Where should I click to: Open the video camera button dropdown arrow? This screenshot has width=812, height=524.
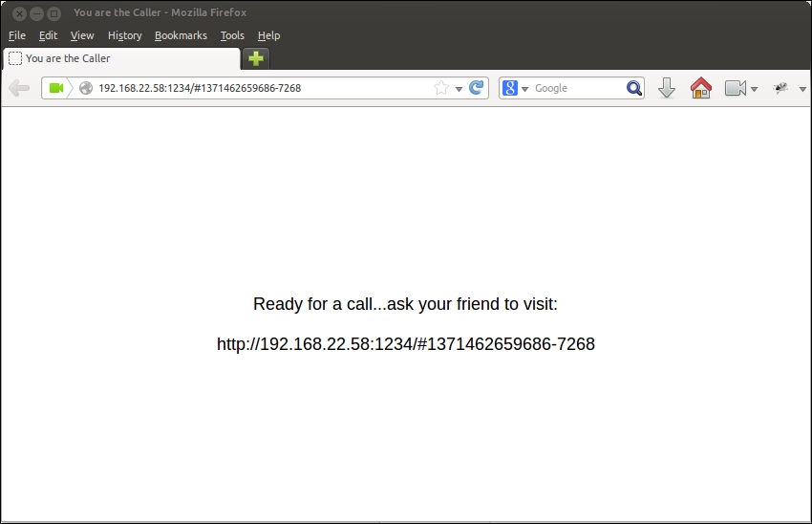tap(754, 89)
